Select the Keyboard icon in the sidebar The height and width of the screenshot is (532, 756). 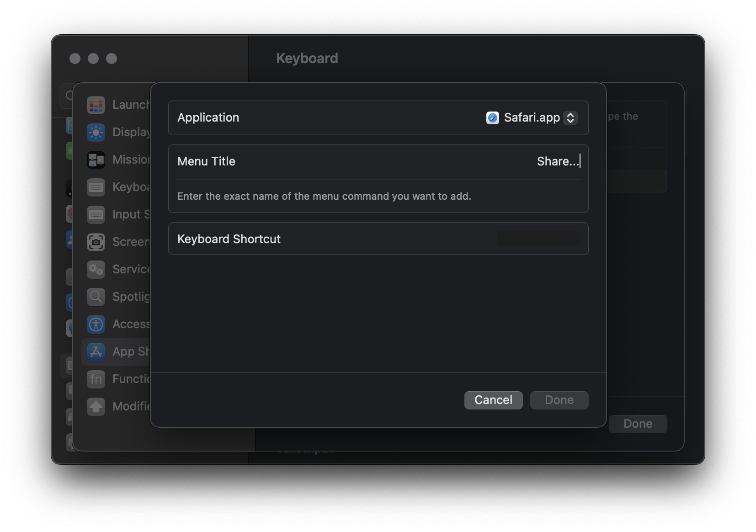[96, 187]
